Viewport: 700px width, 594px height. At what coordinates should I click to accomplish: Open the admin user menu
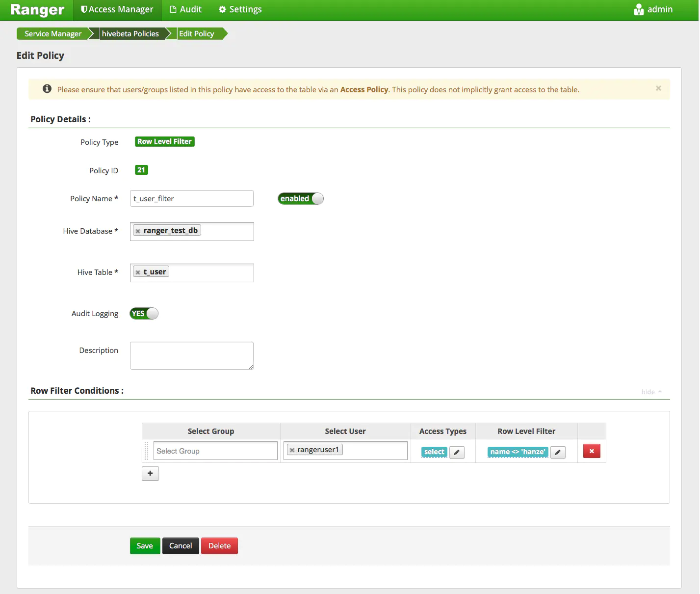653,9
